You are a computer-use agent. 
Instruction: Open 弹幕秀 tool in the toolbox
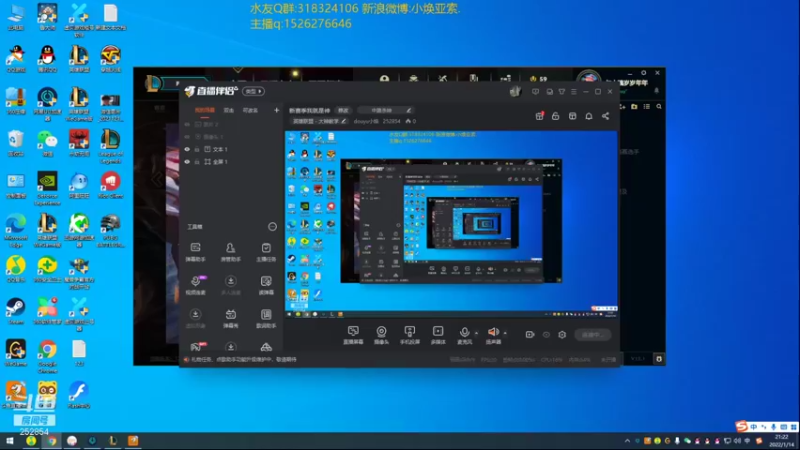coord(231,318)
